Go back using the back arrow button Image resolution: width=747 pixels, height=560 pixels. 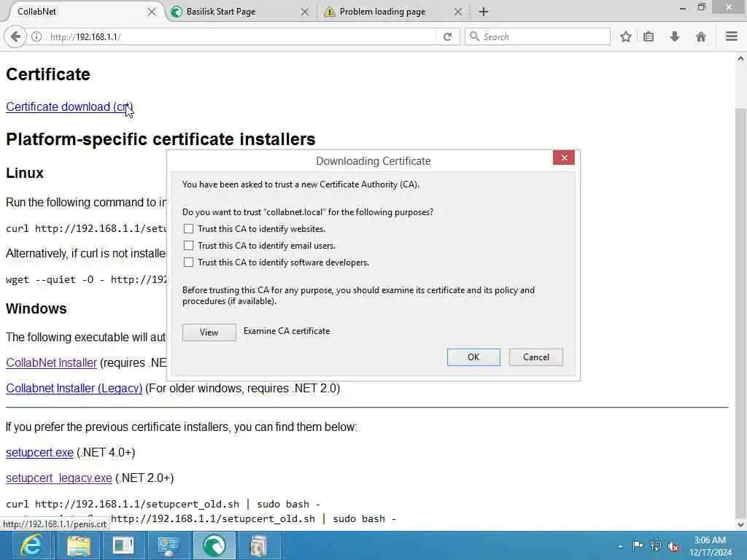point(15,36)
